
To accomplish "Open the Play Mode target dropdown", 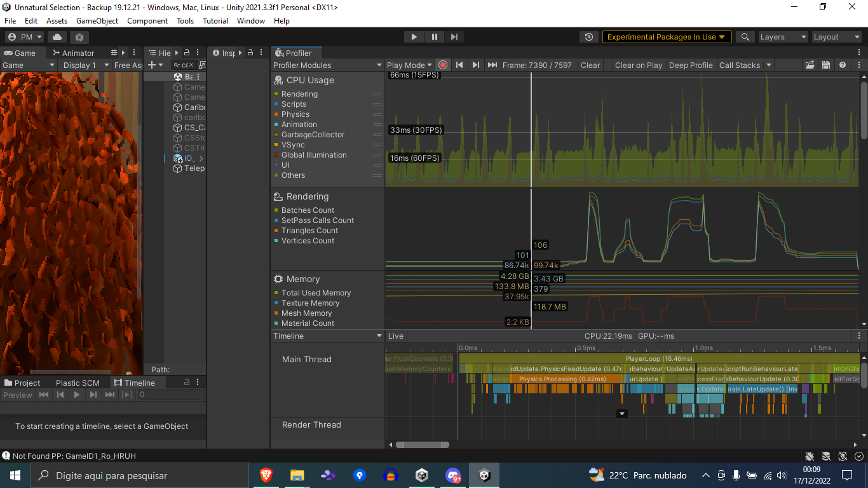I will point(409,65).
